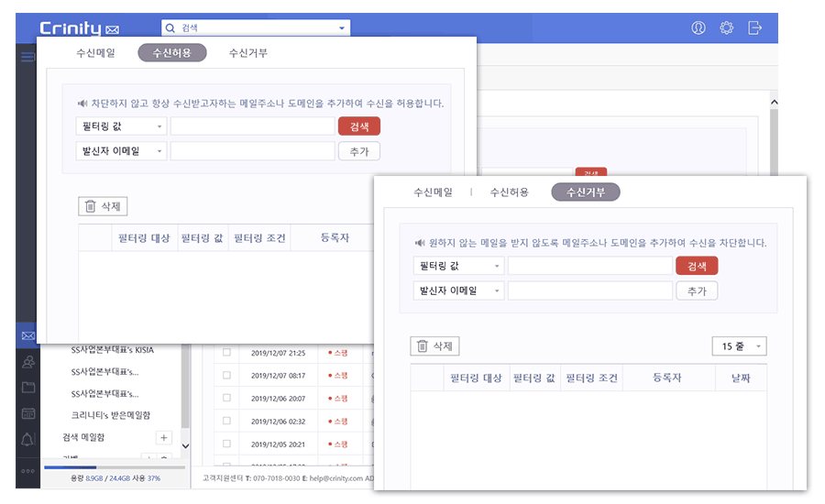This screenshot has width=825, height=504.
Task: Open the Folder icon in left sidebar
Action: click(27, 388)
